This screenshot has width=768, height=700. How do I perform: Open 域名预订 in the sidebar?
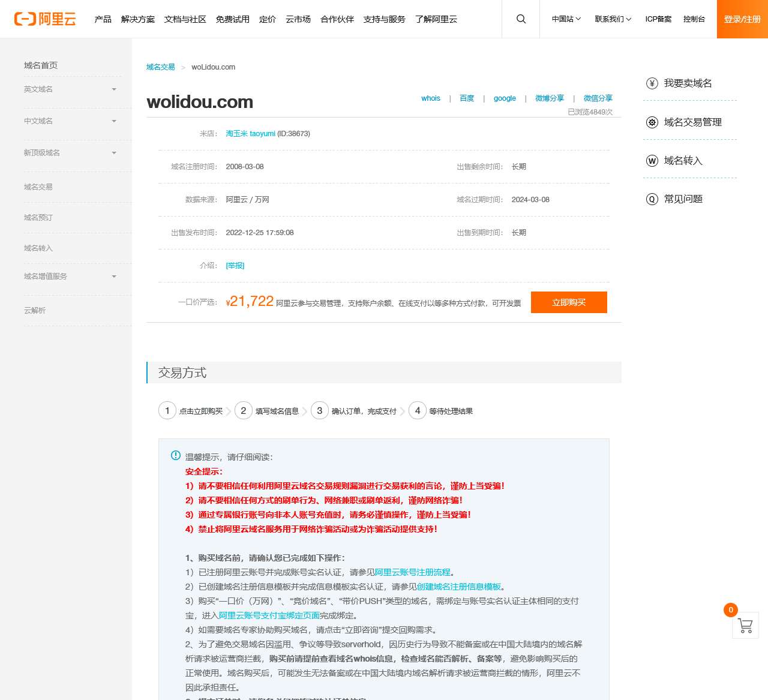(x=38, y=218)
